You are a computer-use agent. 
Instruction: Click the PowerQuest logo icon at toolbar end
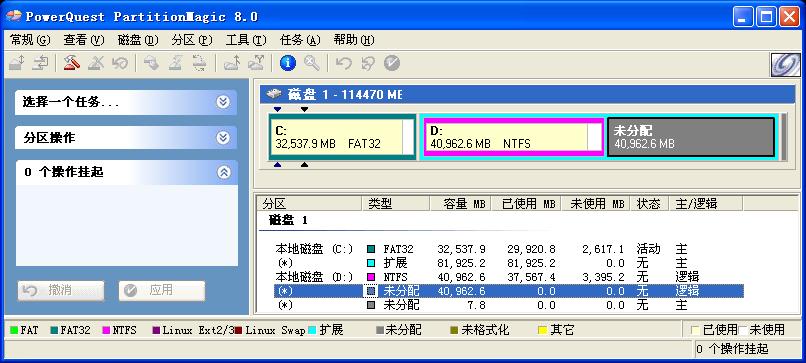point(785,65)
